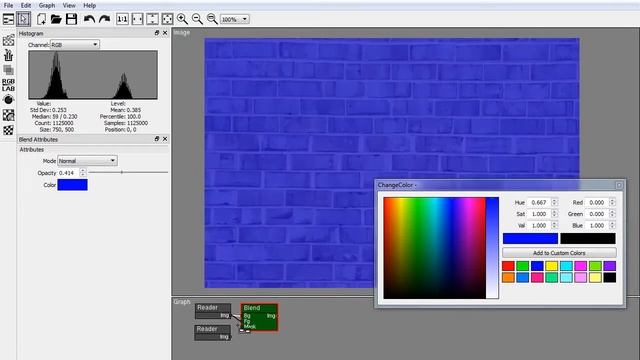Close the Blend Attributes panel
The height and width of the screenshot is (360, 640).
(165, 139)
